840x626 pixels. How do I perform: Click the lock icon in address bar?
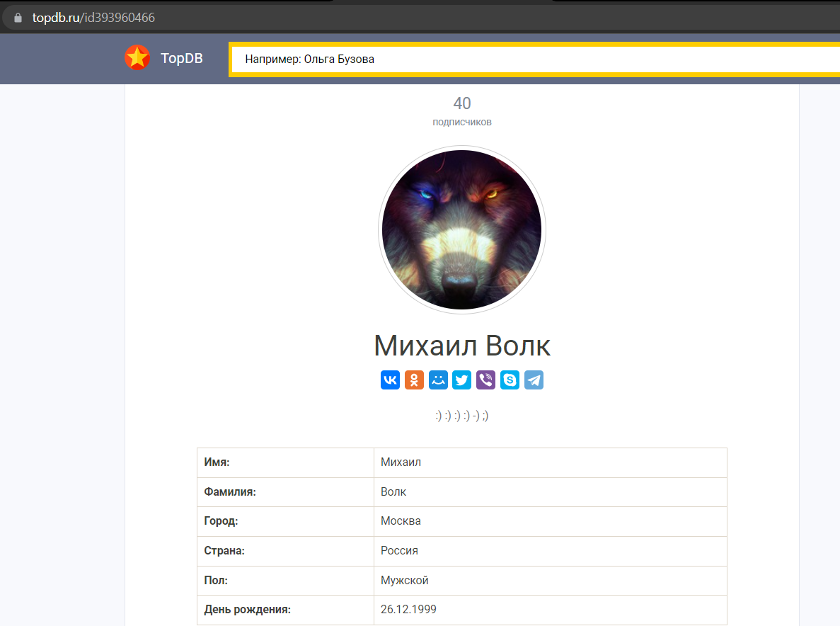(18, 18)
